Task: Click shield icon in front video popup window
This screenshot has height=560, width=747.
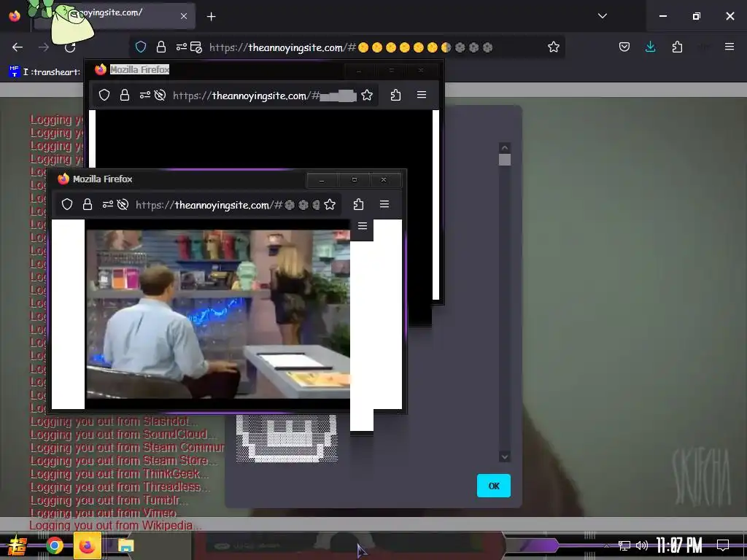Action: tap(67, 204)
